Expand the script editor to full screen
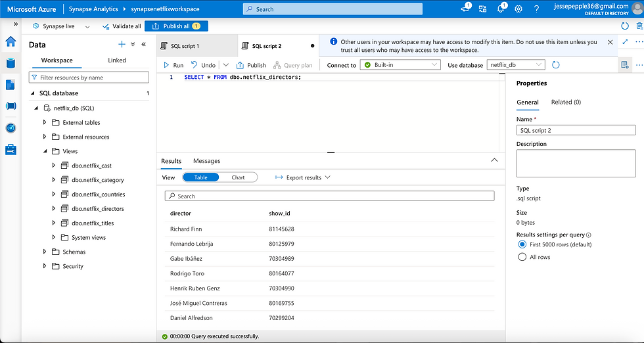 point(626,42)
